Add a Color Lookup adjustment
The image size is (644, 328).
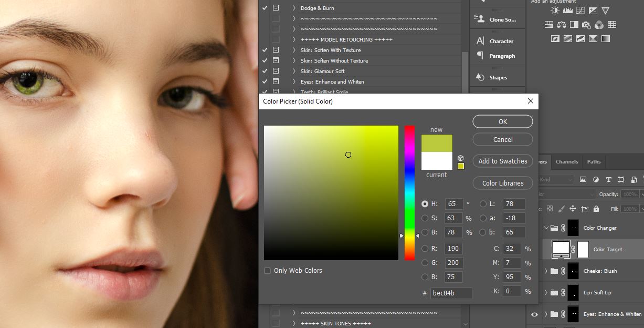(x=611, y=24)
